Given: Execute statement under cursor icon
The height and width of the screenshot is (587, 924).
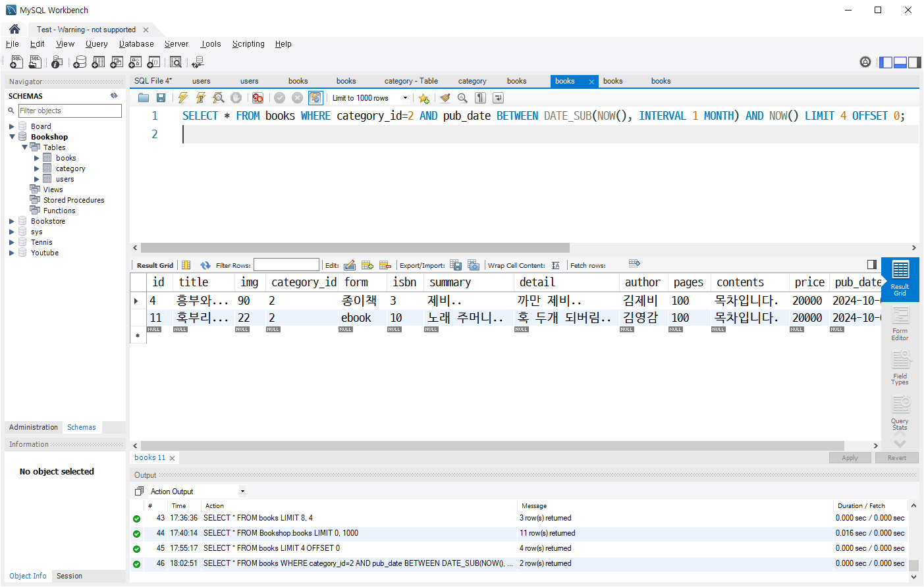Looking at the screenshot, I should click(201, 98).
